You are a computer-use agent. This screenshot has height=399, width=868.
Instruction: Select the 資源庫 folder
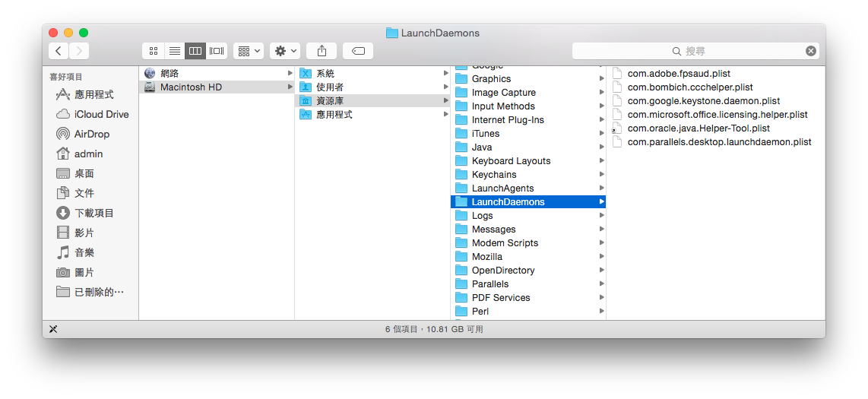coord(372,101)
